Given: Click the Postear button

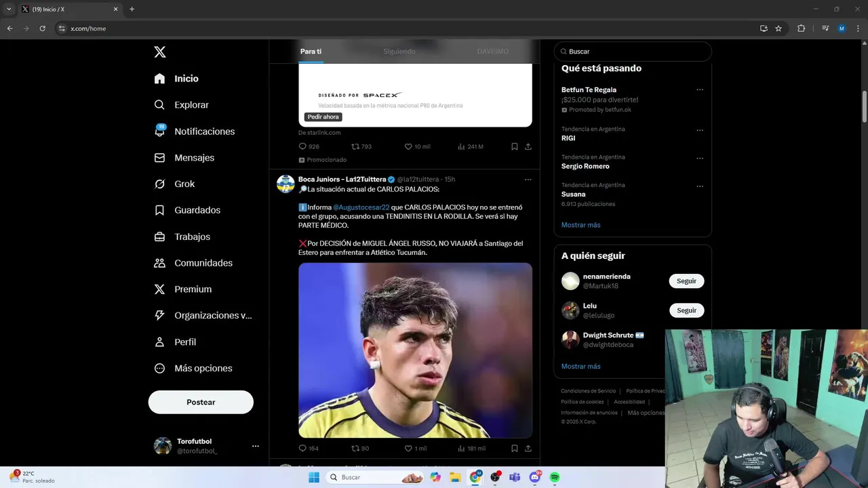Looking at the screenshot, I should pos(201,402).
